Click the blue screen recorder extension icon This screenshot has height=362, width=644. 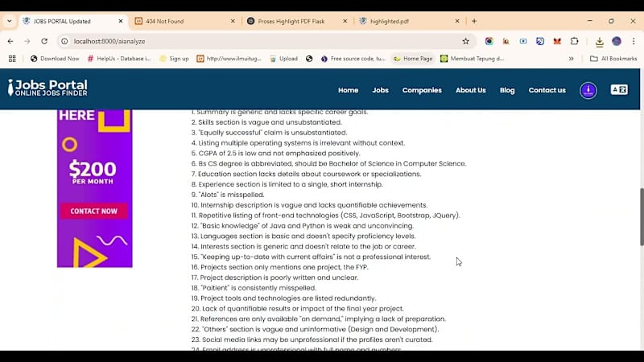(x=523, y=41)
